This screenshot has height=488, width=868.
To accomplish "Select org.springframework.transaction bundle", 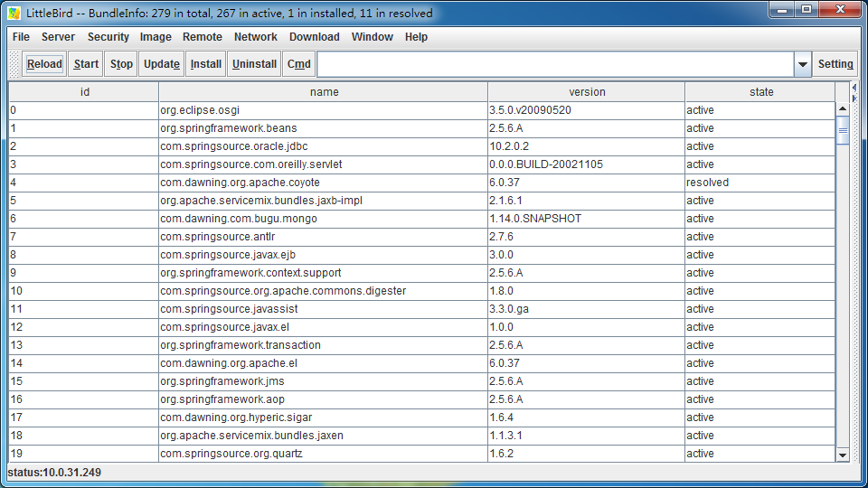I will (x=422, y=345).
